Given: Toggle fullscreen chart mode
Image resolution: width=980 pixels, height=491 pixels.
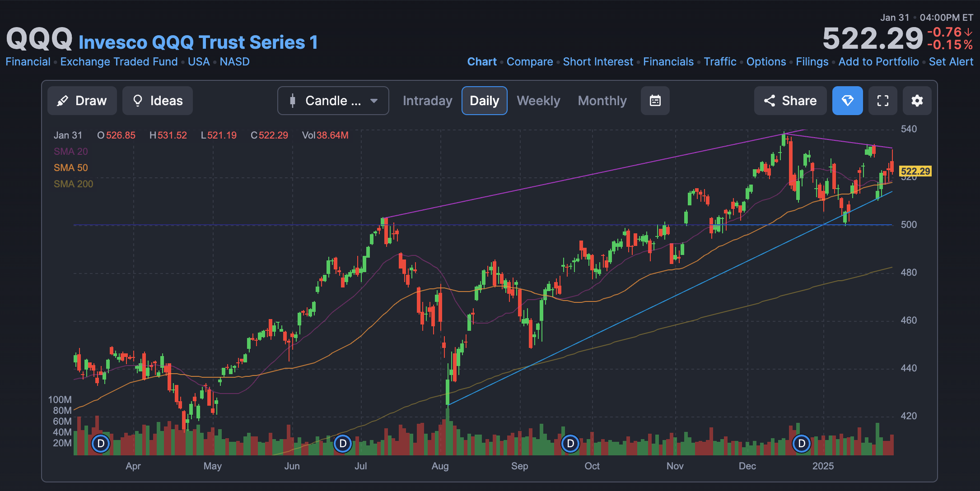Looking at the screenshot, I should point(883,101).
